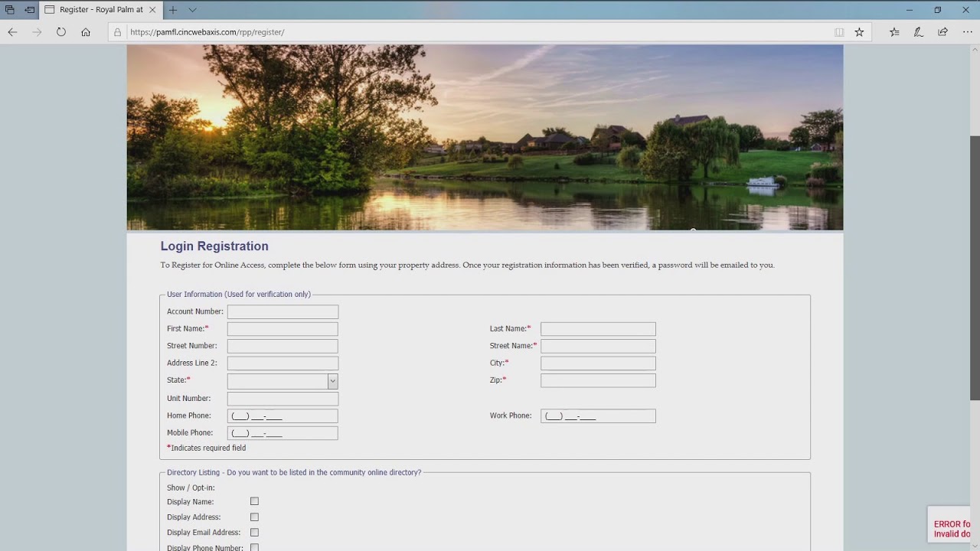This screenshot has height=551, width=980.
Task: Click the 'Indicates required field' note
Action: click(207, 448)
